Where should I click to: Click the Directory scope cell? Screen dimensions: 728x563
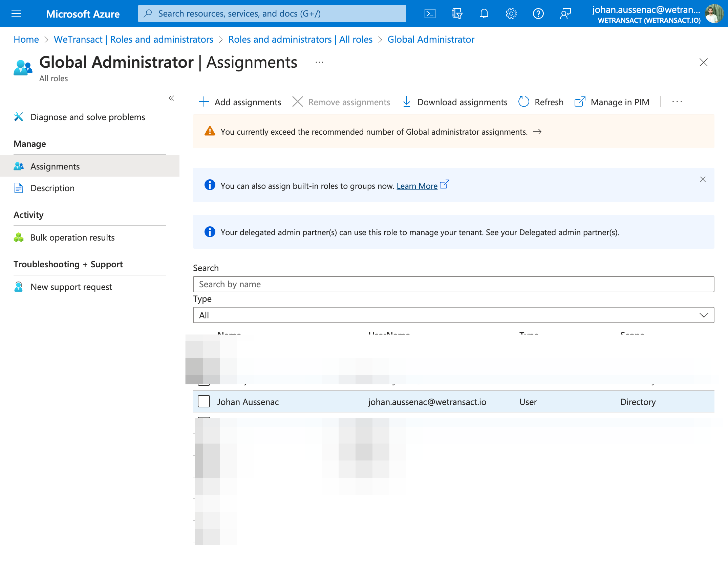638,402
